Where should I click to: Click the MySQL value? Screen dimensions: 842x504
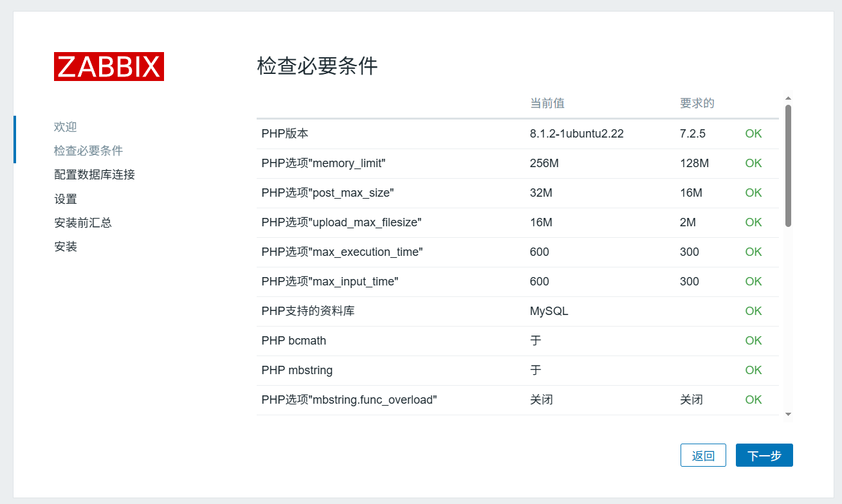[549, 311]
